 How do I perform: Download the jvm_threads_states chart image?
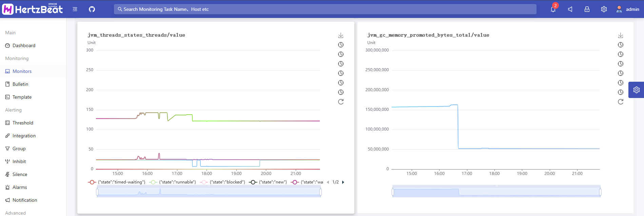pos(341,35)
